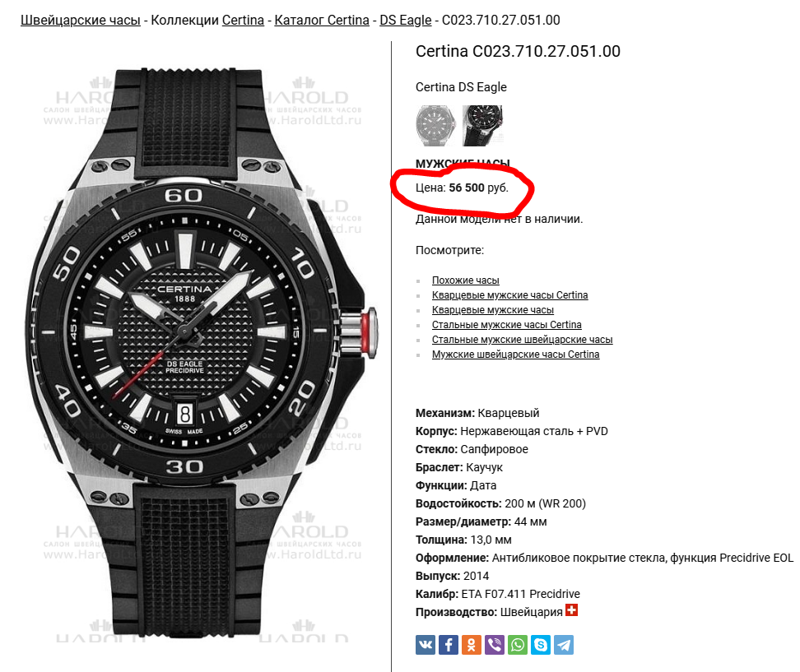Open Стальные мужские швейцарские часы link
The width and height of the screenshot is (800, 672).
522,340
